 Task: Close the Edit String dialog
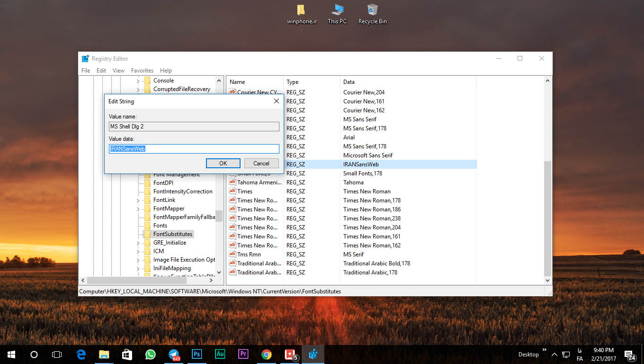[x=277, y=101]
